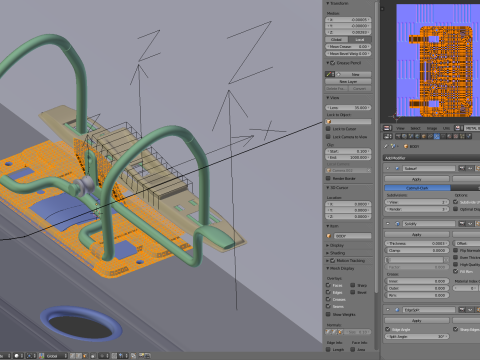Click the OpenGL render animation icon
The width and height of the screenshot is (480, 360).
tap(147, 356)
